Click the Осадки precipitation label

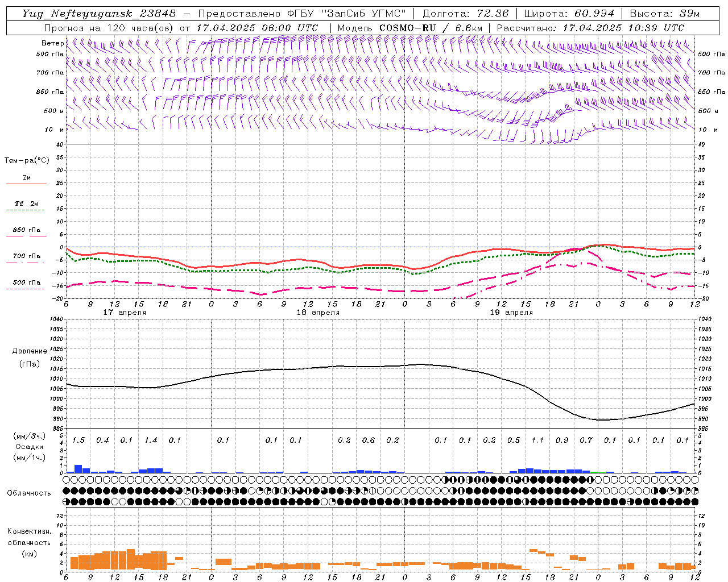[30, 447]
